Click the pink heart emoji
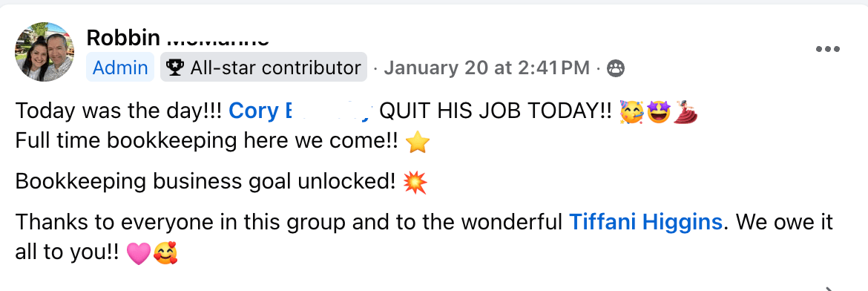 point(139,254)
